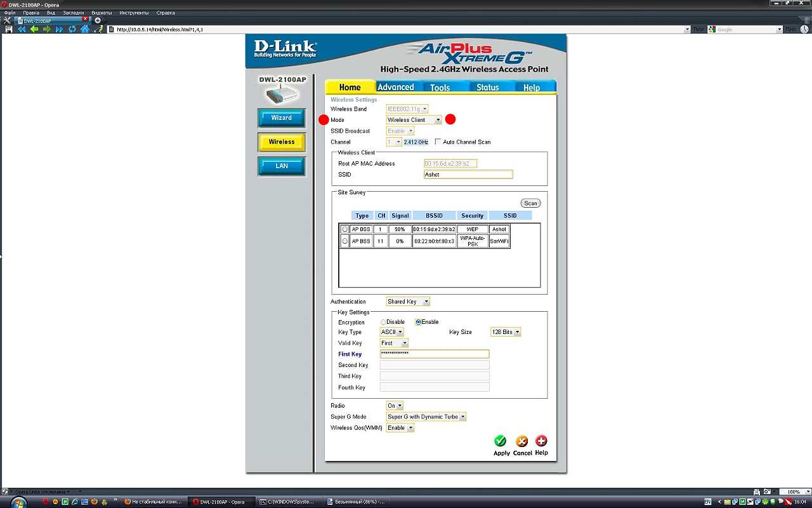Go back with the green left arrow

click(34, 29)
